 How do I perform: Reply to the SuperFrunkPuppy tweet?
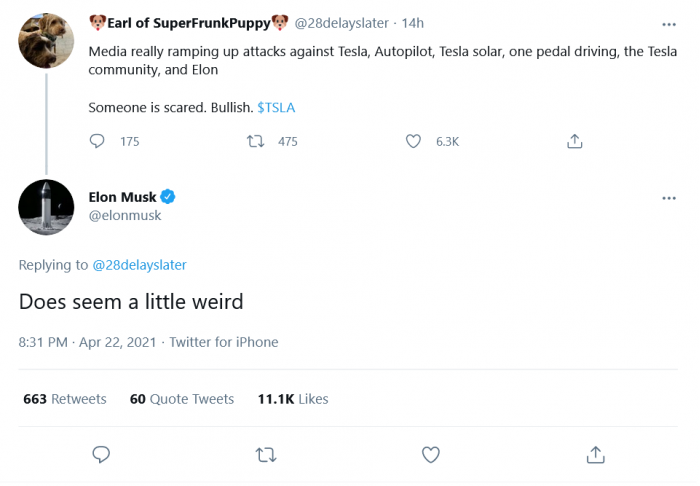click(x=97, y=142)
